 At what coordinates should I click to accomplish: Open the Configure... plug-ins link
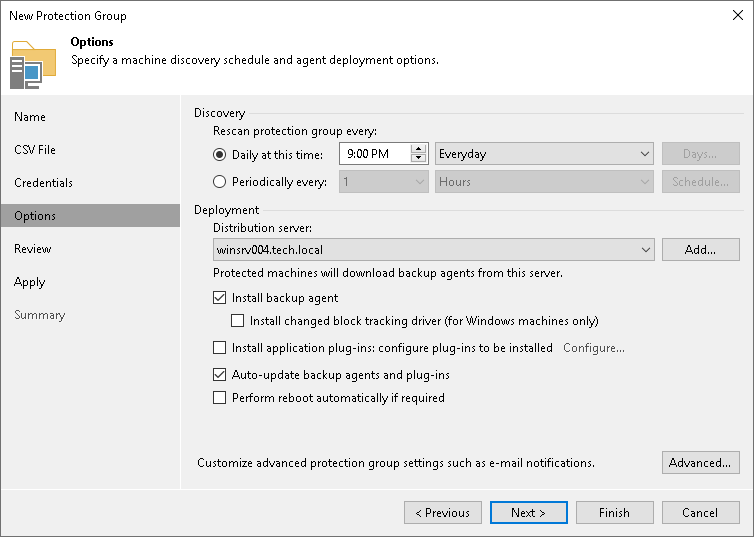coord(594,348)
